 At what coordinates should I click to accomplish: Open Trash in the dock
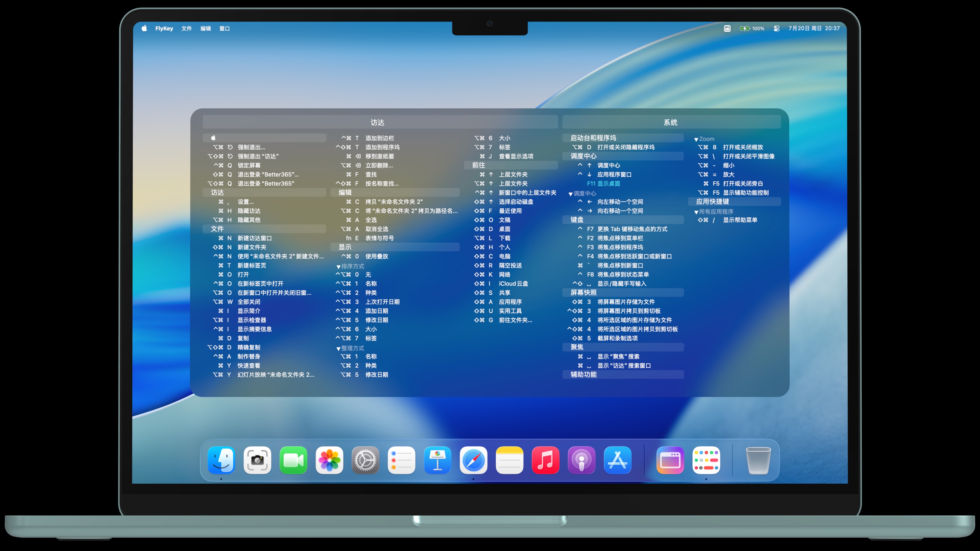click(x=758, y=460)
